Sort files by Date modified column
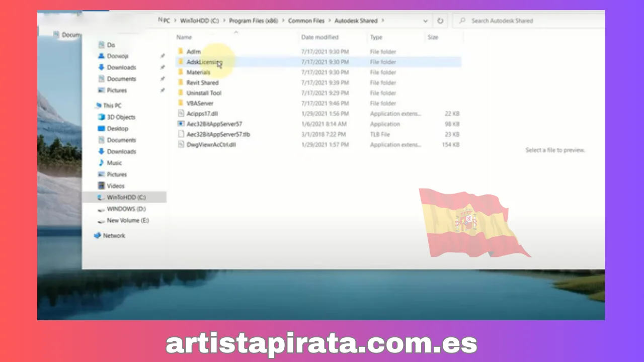The image size is (644, 362). (x=319, y=37)
